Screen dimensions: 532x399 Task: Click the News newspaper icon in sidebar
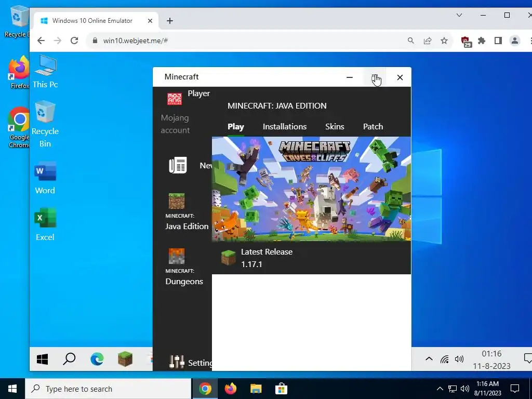click(178, 165)
